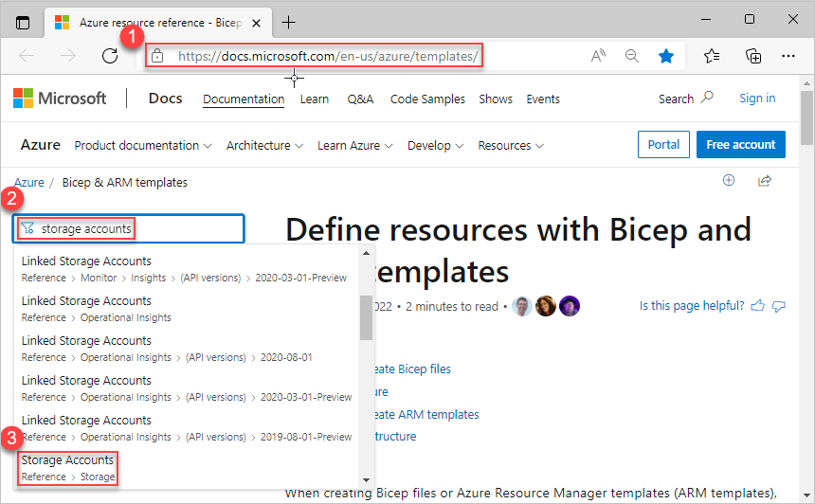Click Sign in link
Image resolution: width=815 pixels, height=504 pixels.
pyautogui.click(x=757, y=99)
